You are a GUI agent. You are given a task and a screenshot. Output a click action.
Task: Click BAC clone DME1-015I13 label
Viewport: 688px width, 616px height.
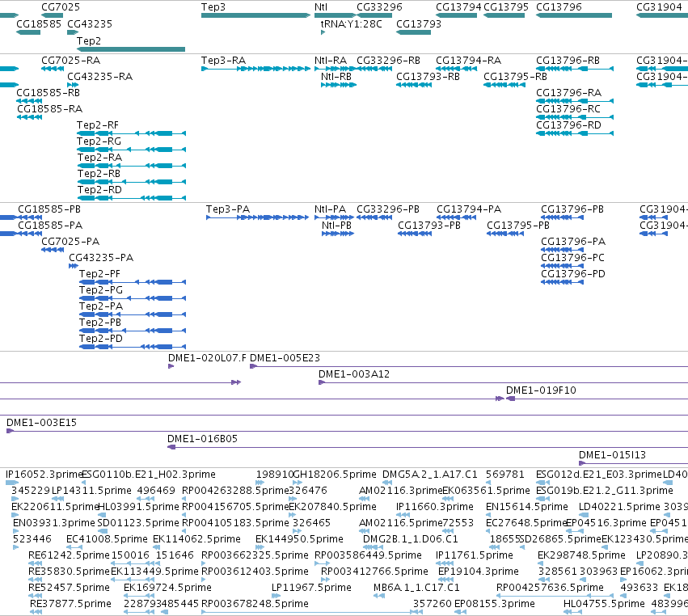612,455
